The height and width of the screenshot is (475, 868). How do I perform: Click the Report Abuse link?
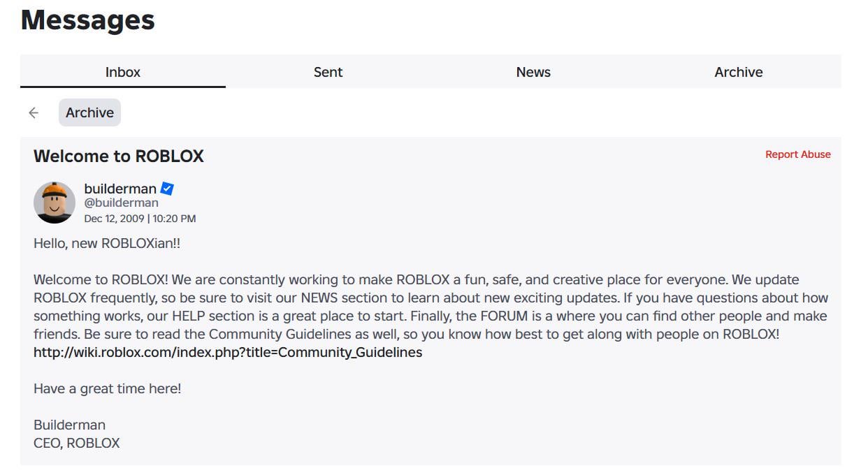coord(797,154)
